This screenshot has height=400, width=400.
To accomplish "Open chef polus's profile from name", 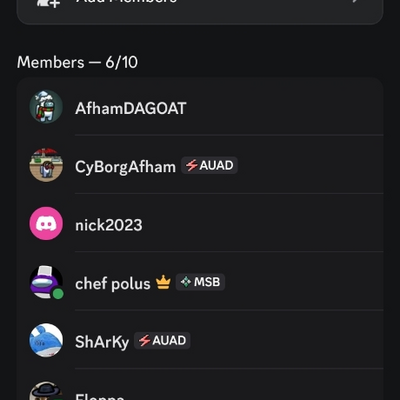I will [x=113, y=284].
